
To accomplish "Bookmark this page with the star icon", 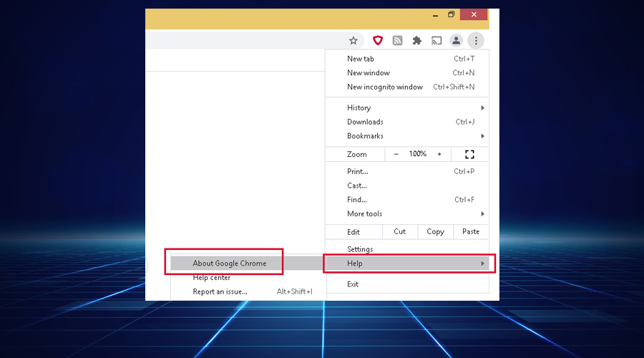I will (x=353, y=41).
